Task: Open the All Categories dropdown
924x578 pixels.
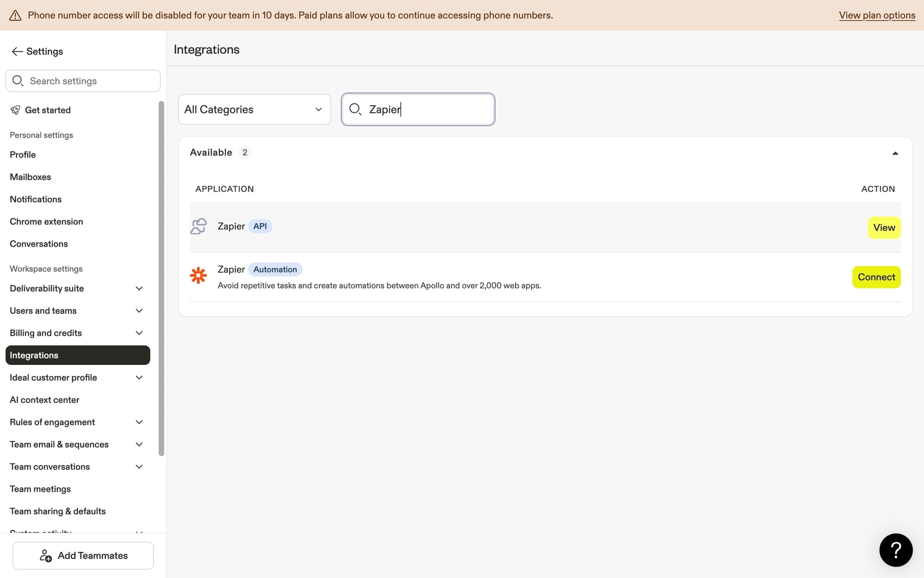Action: [x=254, y=109]
